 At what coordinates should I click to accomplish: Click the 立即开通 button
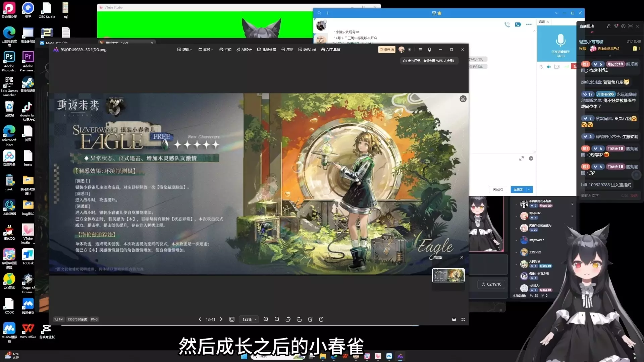[x=387, y=50]
